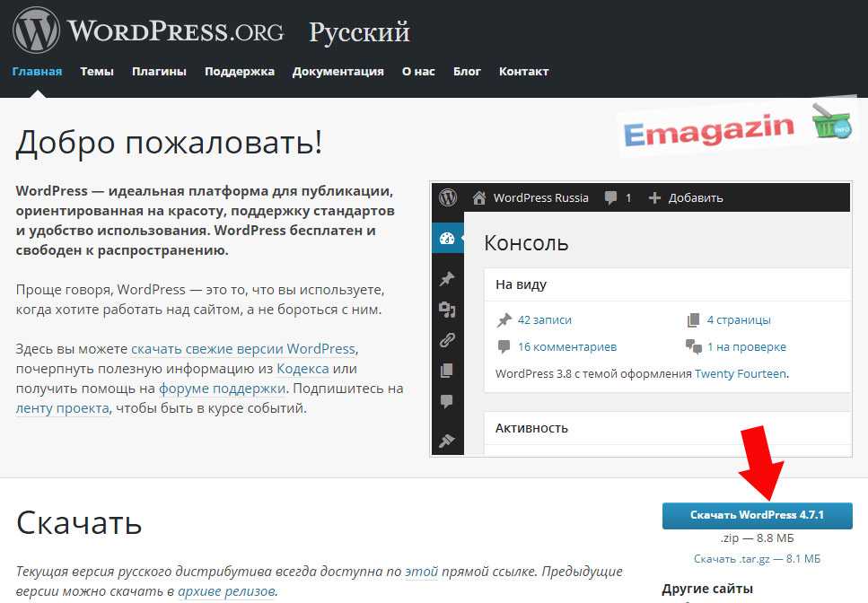Click the 16 комментариев link in the preview
The image size is (868, 603).
point(567,347)
